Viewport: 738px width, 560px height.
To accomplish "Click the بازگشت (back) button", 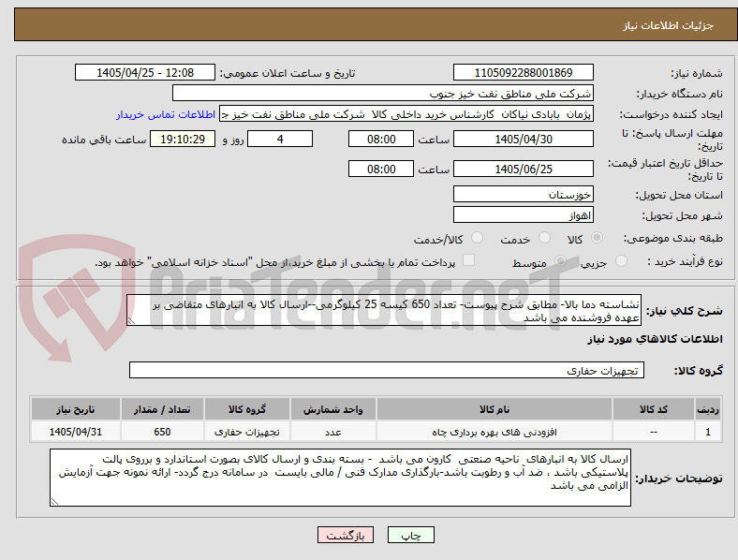I will point(346,535).
